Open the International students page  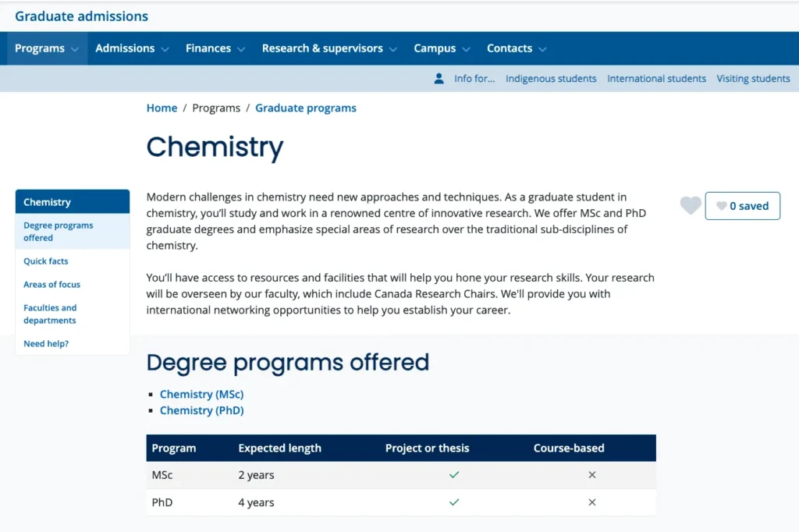[656, 78]
